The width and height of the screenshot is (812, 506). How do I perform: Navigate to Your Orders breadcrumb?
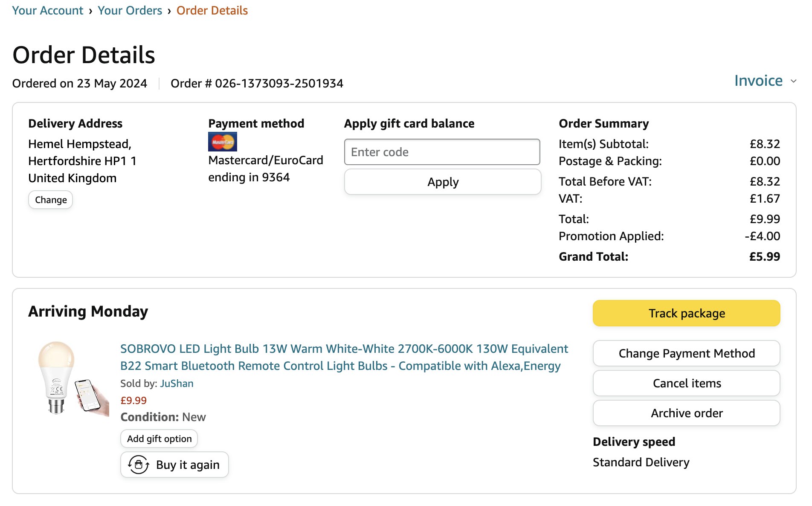[x=130, y=10]
